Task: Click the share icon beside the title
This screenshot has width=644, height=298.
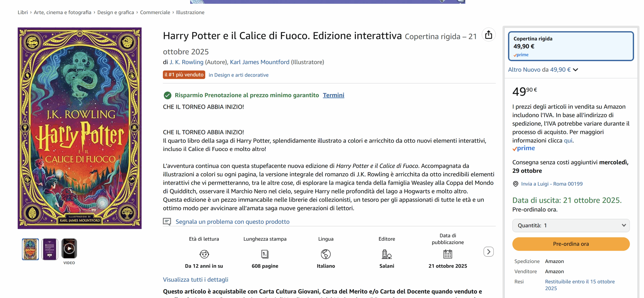Action: coord(488,35)
